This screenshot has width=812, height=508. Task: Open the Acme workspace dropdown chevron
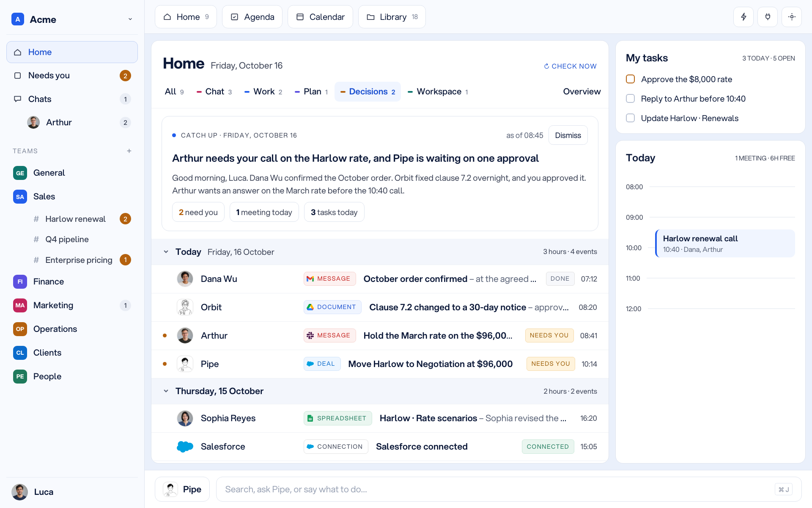[x=130, y=19]
